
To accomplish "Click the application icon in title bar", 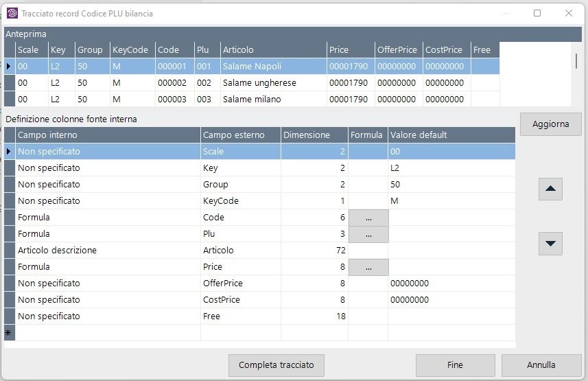I will pyautogui.click(x=12, y=13).
